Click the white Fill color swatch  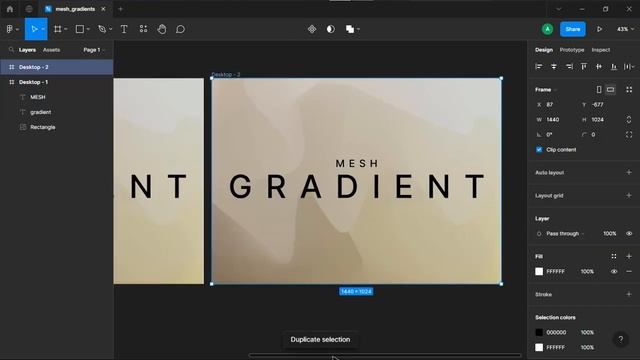539,271
